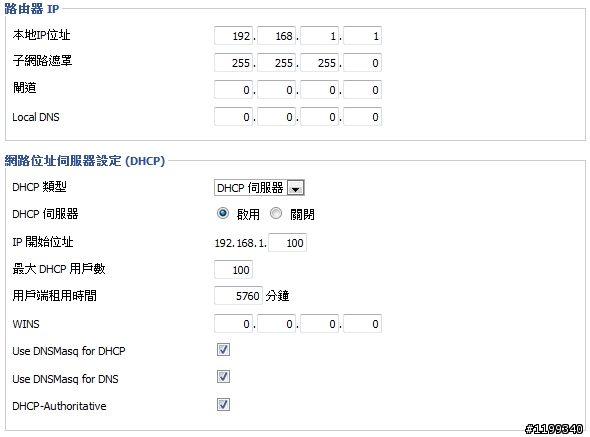Click the second octet of 閘道
The height and width of the screenshot is (437, 590).
pyautogui.click(x=277, y=90)
